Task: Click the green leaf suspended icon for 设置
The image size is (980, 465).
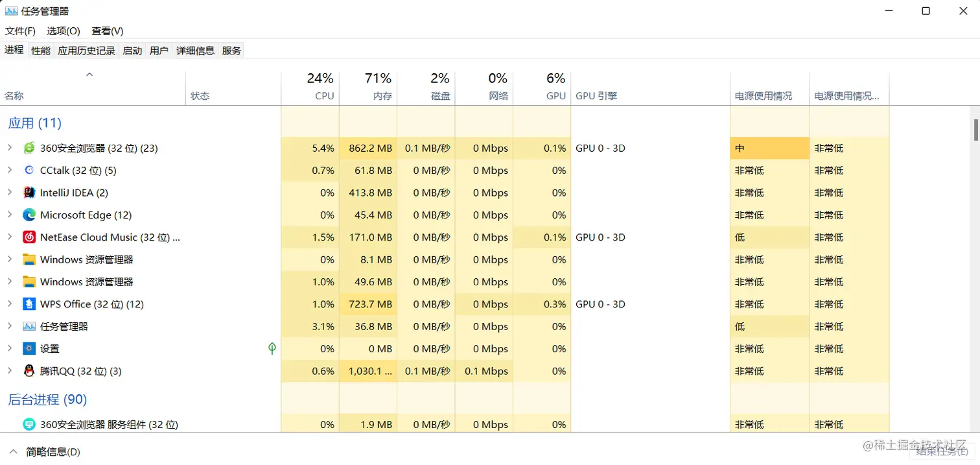Action: (272, 348)
